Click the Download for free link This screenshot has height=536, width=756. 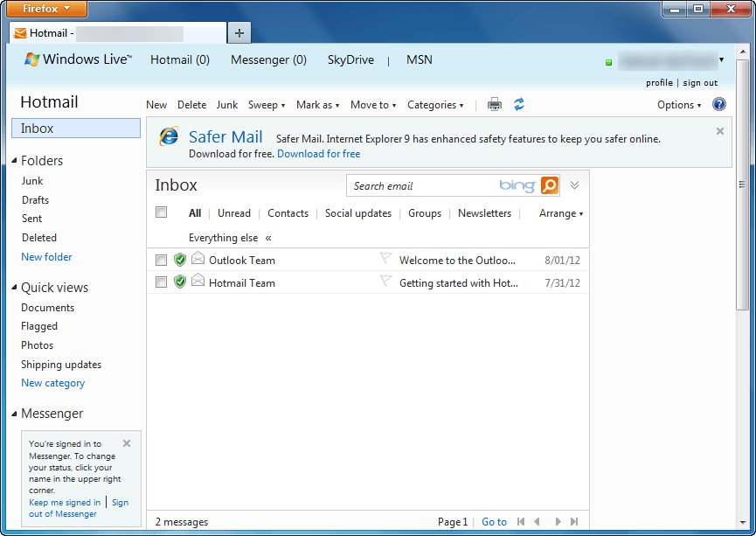tap(318, 154)
